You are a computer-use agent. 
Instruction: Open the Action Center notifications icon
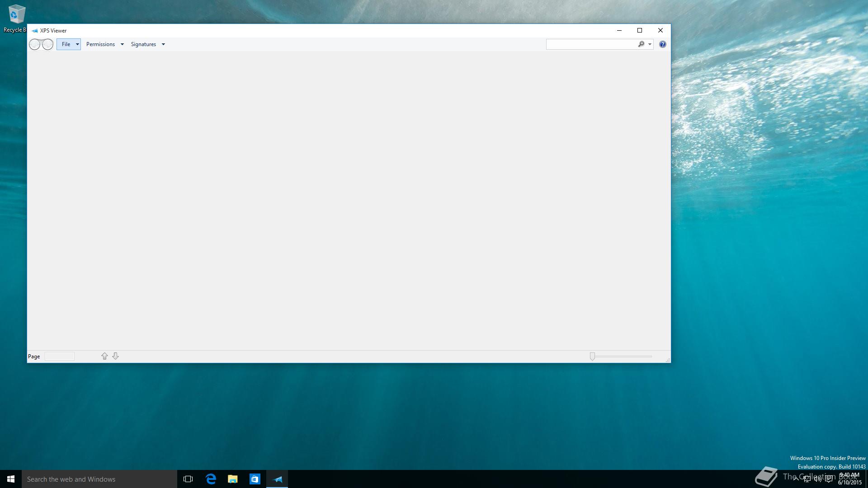tap(829, 479)
